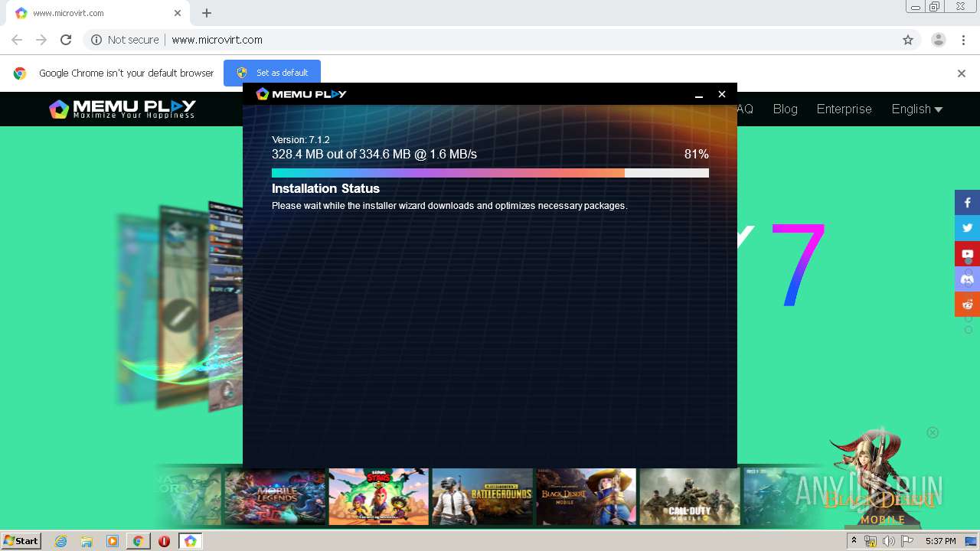The width and height of the screenshot is (980, 551).
Task: Open Internet Explorer from the taskbar
Action: (x=60, y=541)
